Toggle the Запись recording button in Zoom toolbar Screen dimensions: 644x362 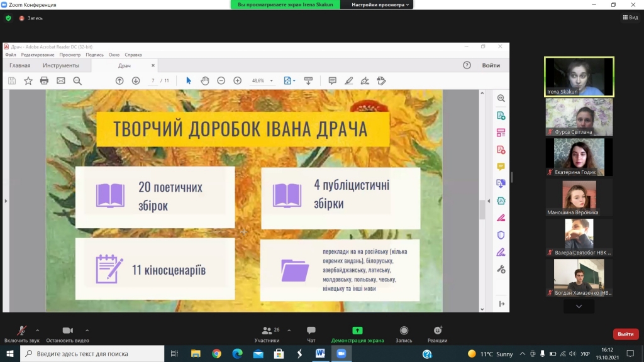404,334
